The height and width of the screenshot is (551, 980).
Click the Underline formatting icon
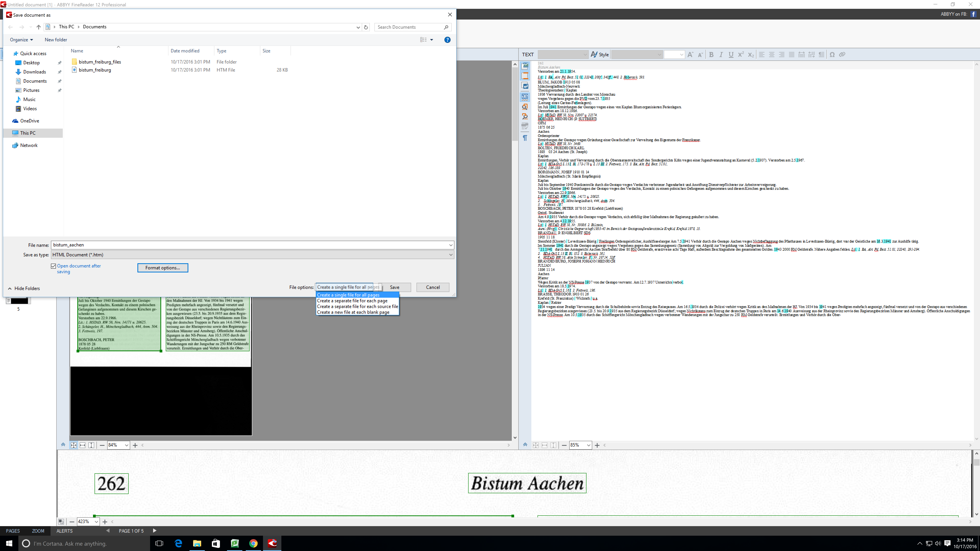pyautogui.click(x=731, y=55)
